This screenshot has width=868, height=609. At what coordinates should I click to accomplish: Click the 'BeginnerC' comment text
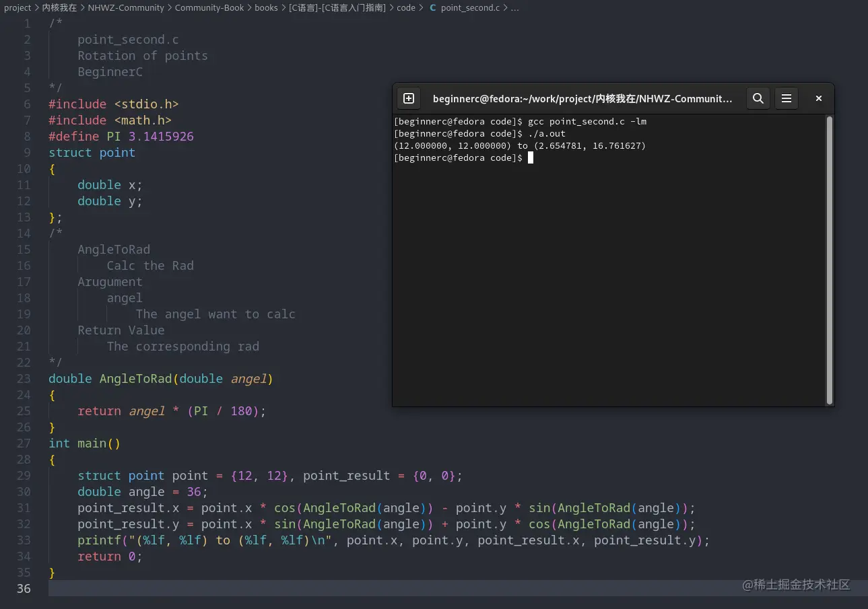pyautogui.click(x=110, y=72)
